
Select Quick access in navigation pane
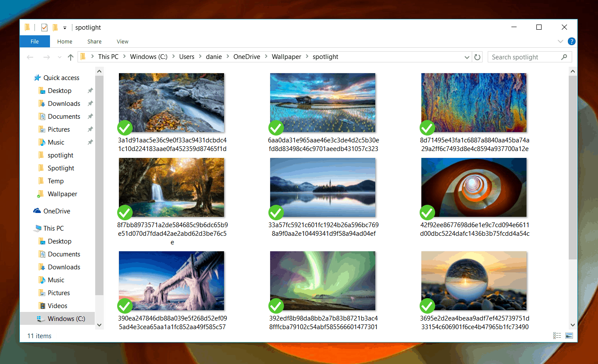[x=61, y=78]
